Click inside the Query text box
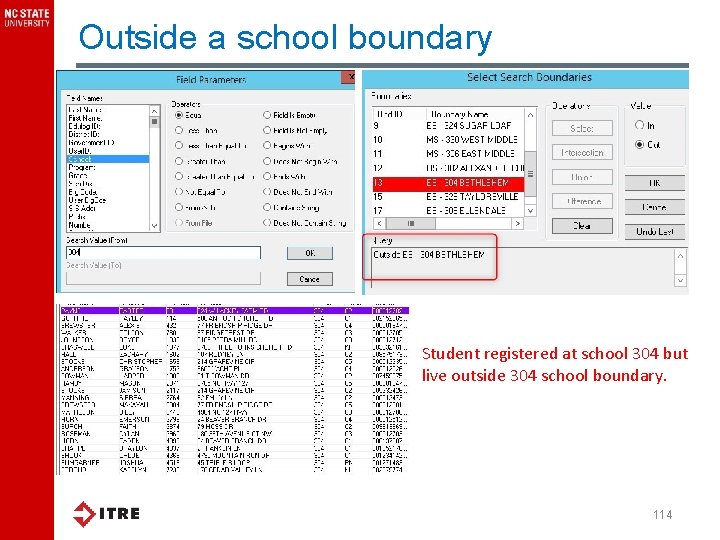 pyautogui.click(x=522, y=268)
